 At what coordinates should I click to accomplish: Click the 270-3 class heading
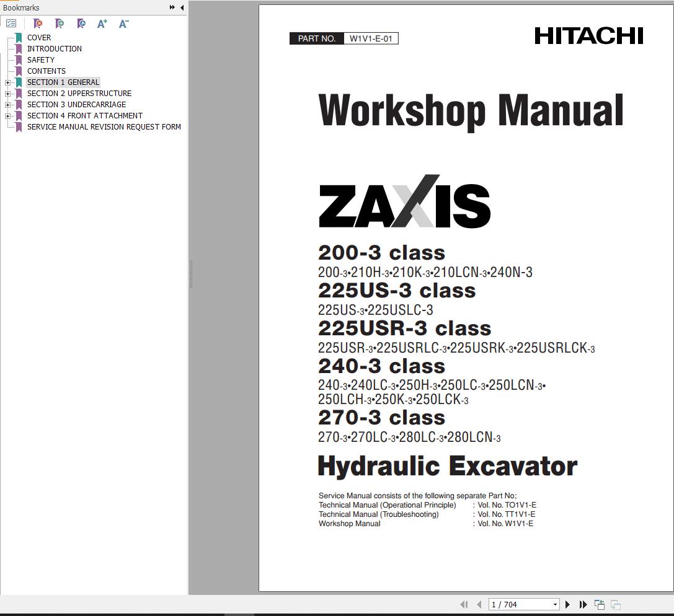(x=382, y=418)
